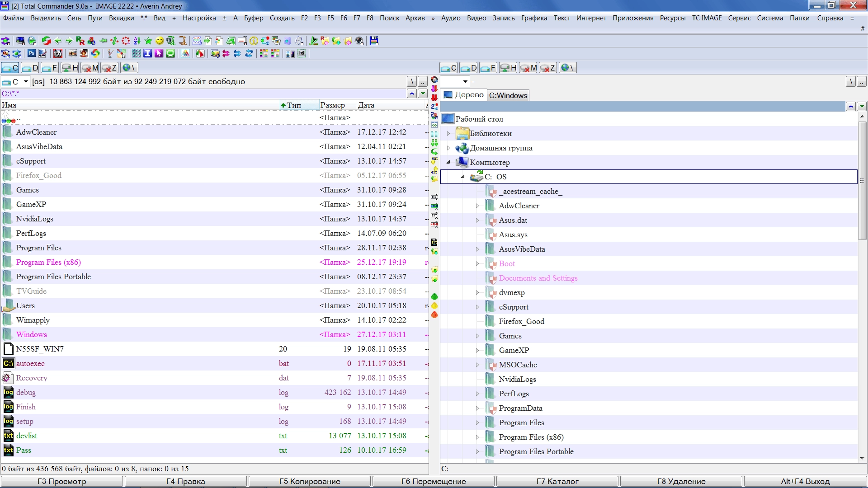Open the Настройка menu
The width and height of the screenshot is (868, 488).
[199, 18]
